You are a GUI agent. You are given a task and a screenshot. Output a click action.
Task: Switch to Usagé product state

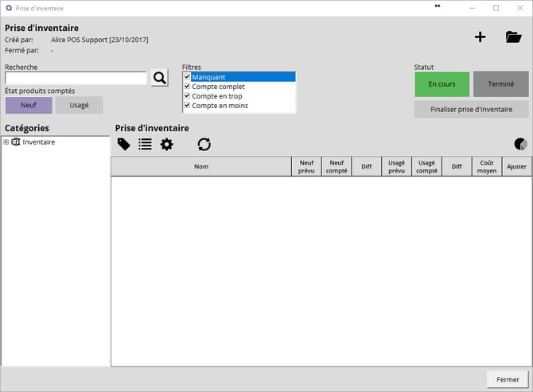[x=79, y=105]
